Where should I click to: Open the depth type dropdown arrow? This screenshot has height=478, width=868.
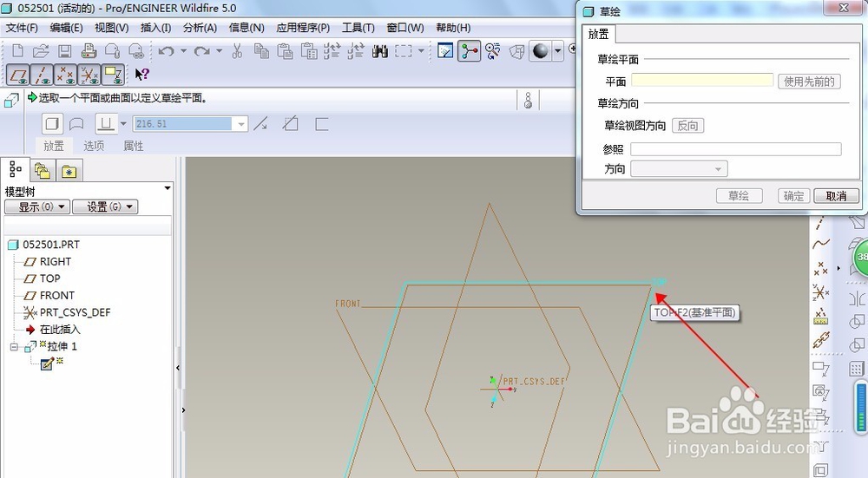point(123,124)
